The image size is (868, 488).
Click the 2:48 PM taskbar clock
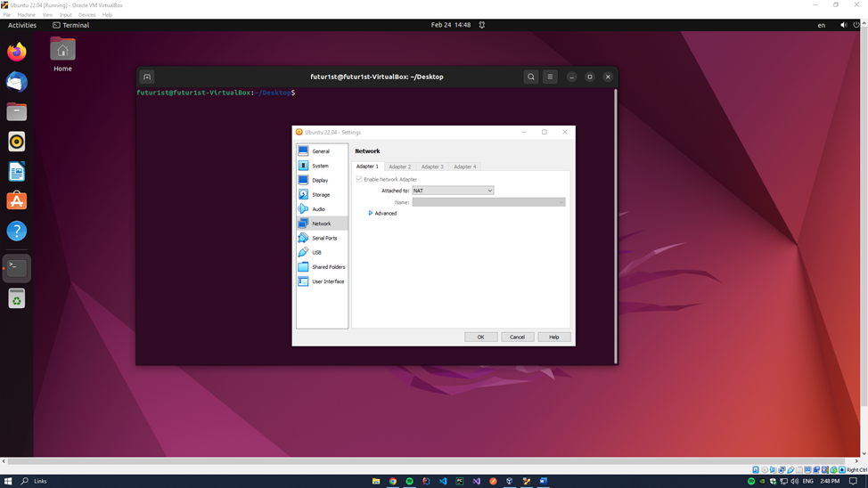pyautogui.click(x=830, y=482)
